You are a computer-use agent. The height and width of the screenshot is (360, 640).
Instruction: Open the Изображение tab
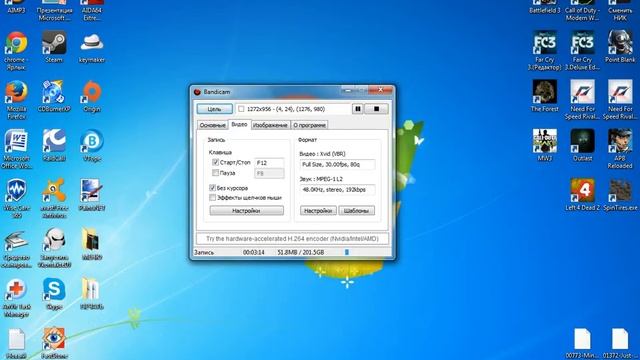point(270,125)
